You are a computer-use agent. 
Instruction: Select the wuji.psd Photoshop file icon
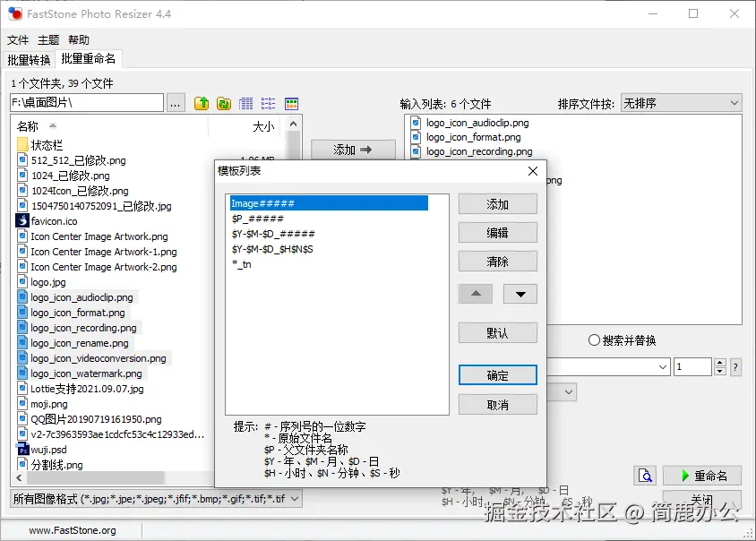(x=22, y=450)
